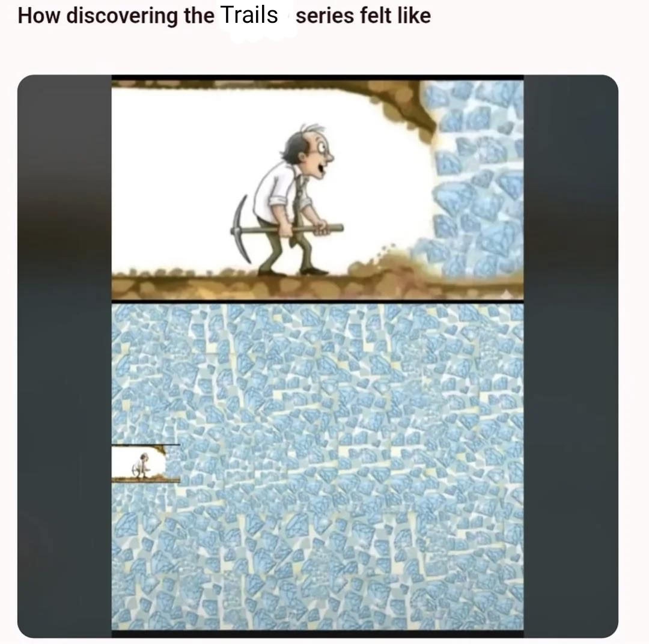Click the empty white cave space behind miner
Screen dimensions: 649x644
coord(178,178)
